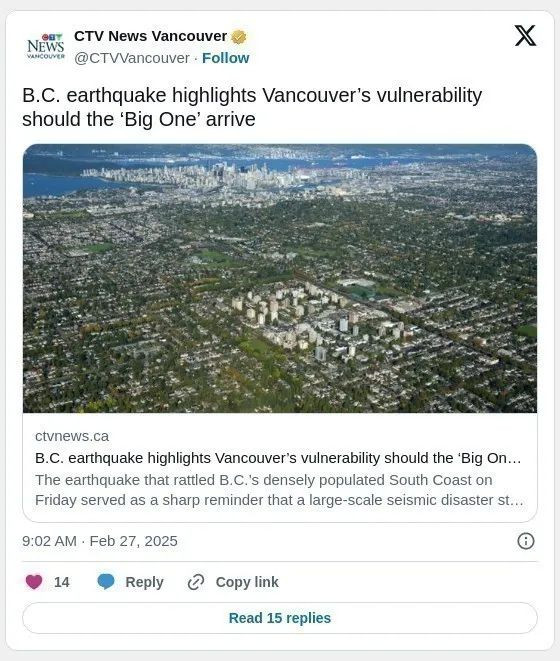This screenshot has width=560, height=661.
Task: Click the blue reply bubble icon
Action: [106, 582]
